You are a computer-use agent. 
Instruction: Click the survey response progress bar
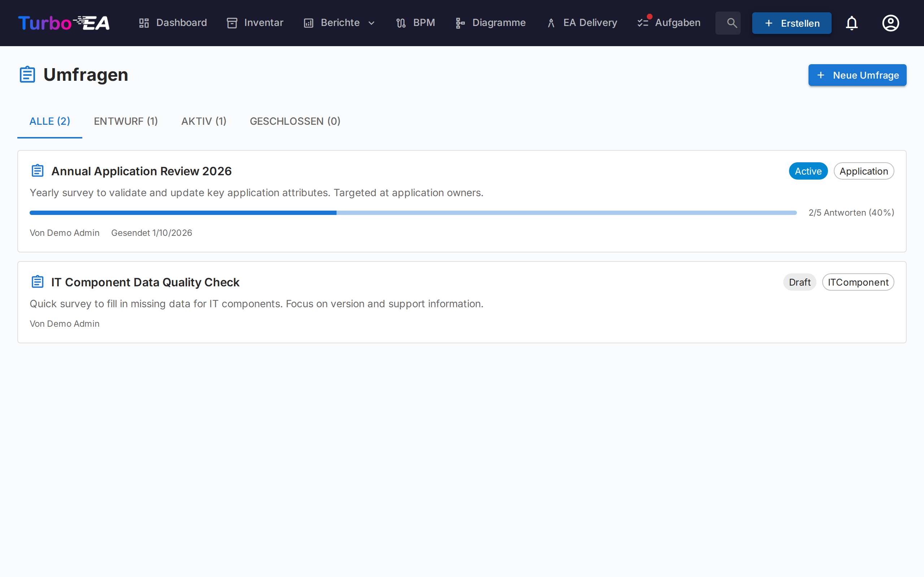click(413, 212)
